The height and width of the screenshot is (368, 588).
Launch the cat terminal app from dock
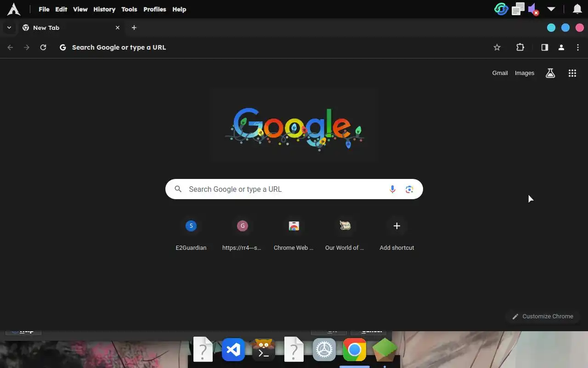pyautogui.click(x=264, y=350)
